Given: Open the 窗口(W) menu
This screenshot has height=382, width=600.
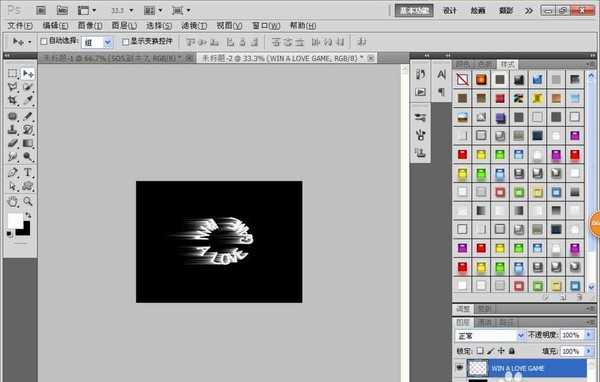Looking at the screenshot, I should 266,26.
